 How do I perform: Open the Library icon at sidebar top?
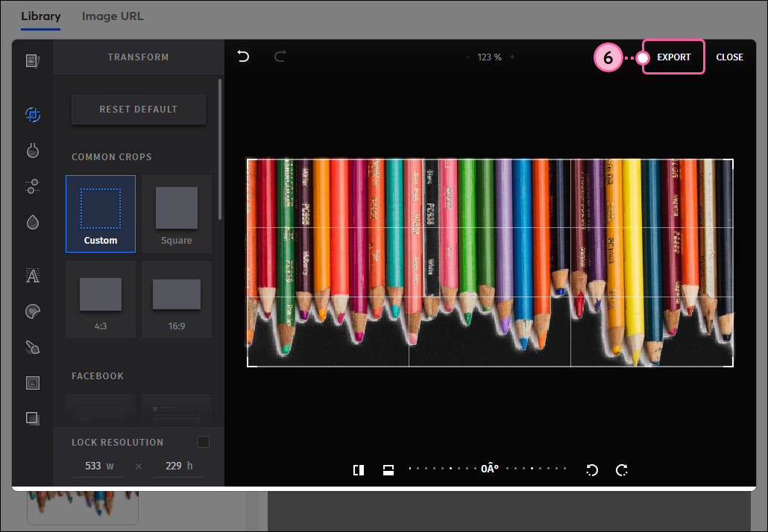click(x=32, y=60)
